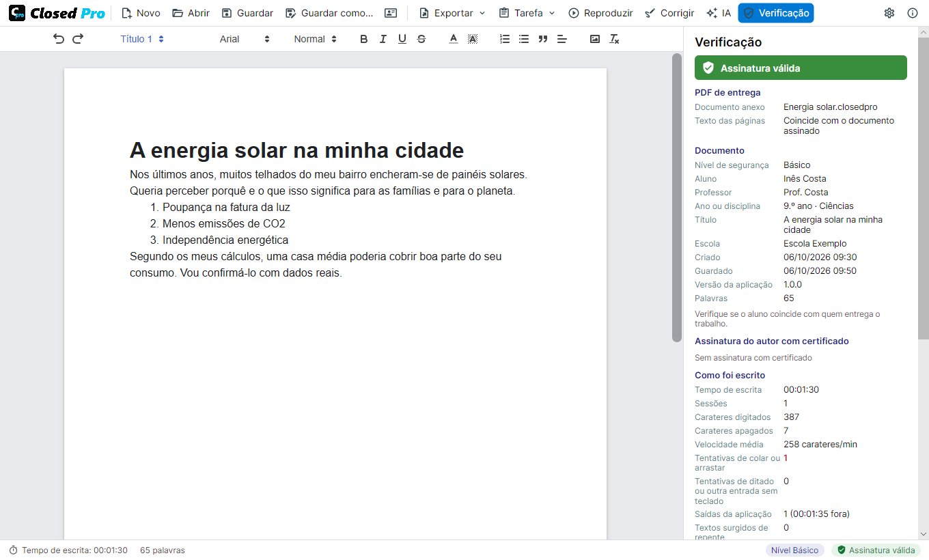Open a file with Abrir
This screenshot has width=929, height=560.
[191, 13]
